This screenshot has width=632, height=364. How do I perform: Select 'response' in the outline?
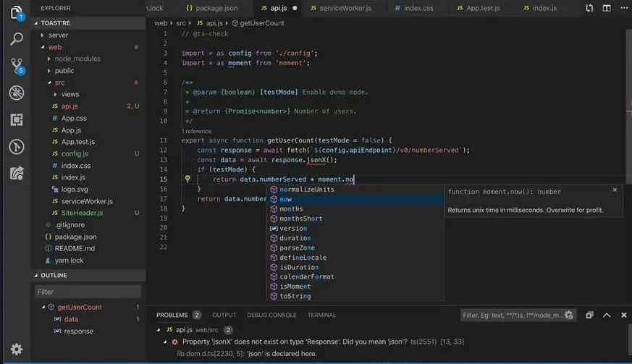[x=79, y=331]
